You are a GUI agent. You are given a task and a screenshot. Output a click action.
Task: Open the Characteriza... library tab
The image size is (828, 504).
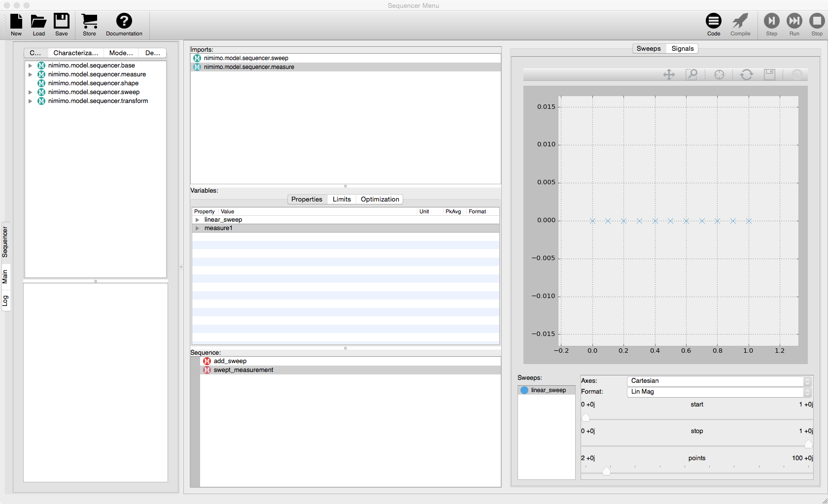(x=76, y=53)
